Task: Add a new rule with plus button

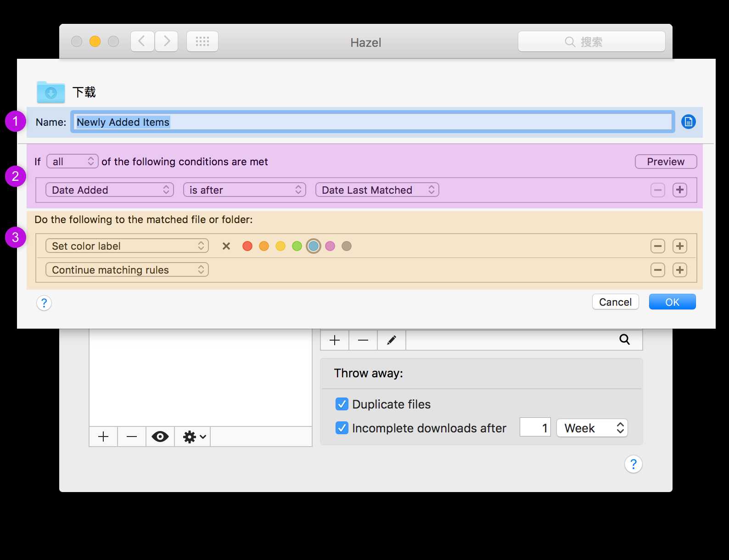Action: [335, 340]
